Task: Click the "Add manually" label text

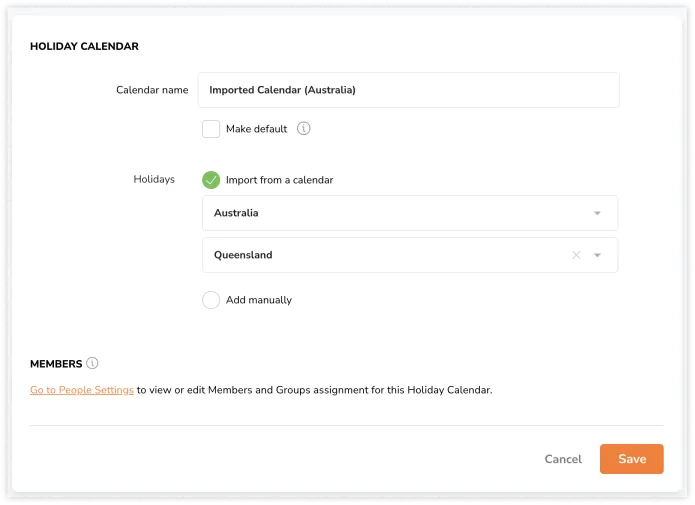Action: [x=259, y=300]
